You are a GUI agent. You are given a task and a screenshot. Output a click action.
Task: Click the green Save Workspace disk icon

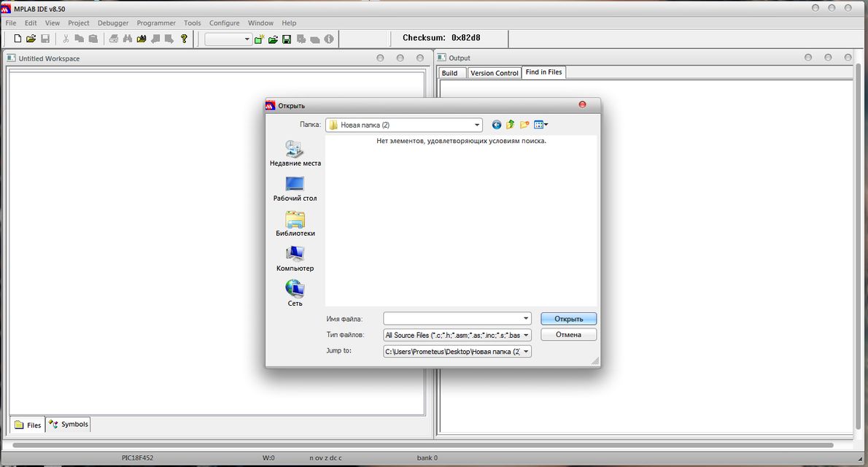[x=287, y=39]
